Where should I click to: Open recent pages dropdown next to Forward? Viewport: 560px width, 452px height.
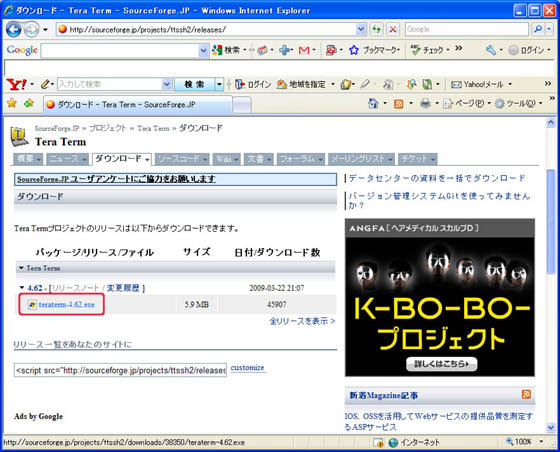(x=45, y=30)
